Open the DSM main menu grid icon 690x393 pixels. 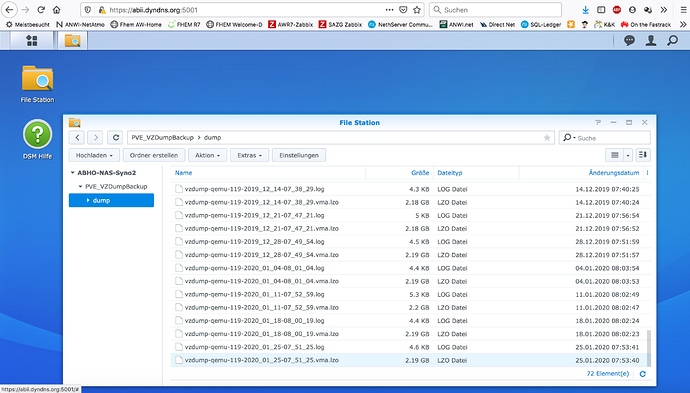pos(32,40)
